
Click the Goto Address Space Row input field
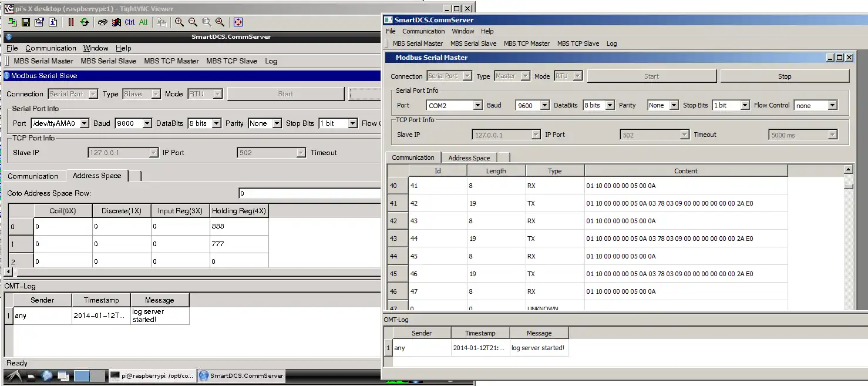click(309, 193)
